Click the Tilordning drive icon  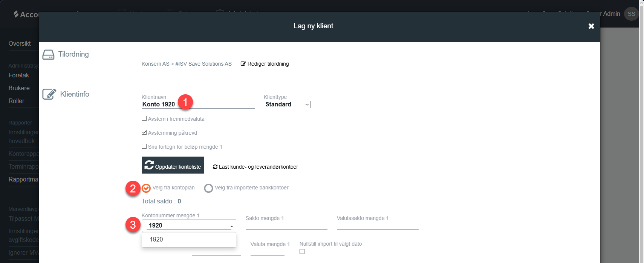48,55
